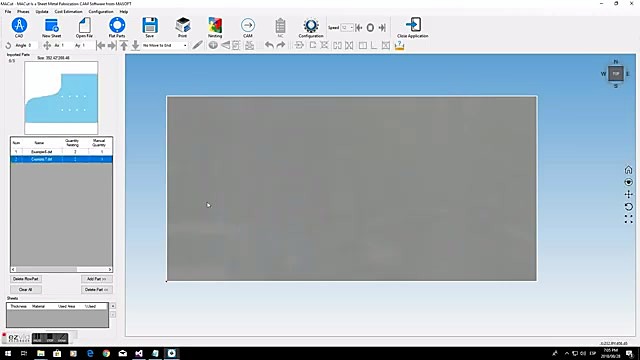Click the imported part preview thumbnail
The width and height of the screenshot is (640, 360).
[61, 98]
